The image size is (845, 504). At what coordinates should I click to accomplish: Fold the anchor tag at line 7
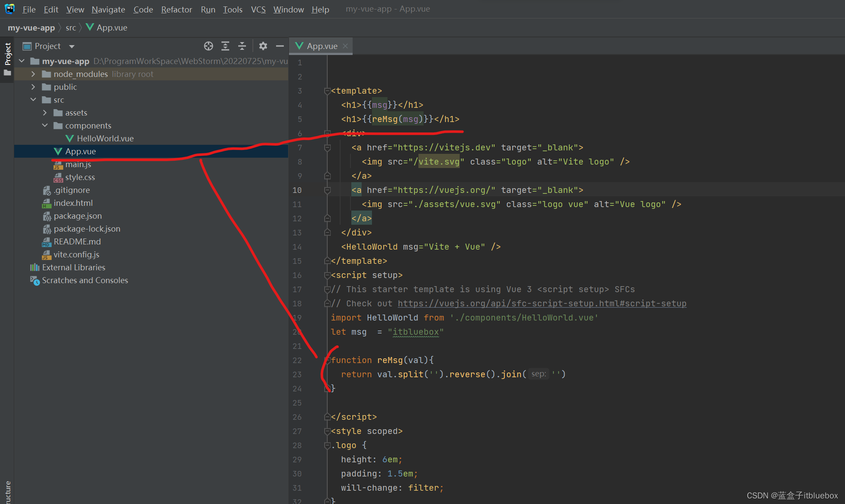[x=327, y=147]
